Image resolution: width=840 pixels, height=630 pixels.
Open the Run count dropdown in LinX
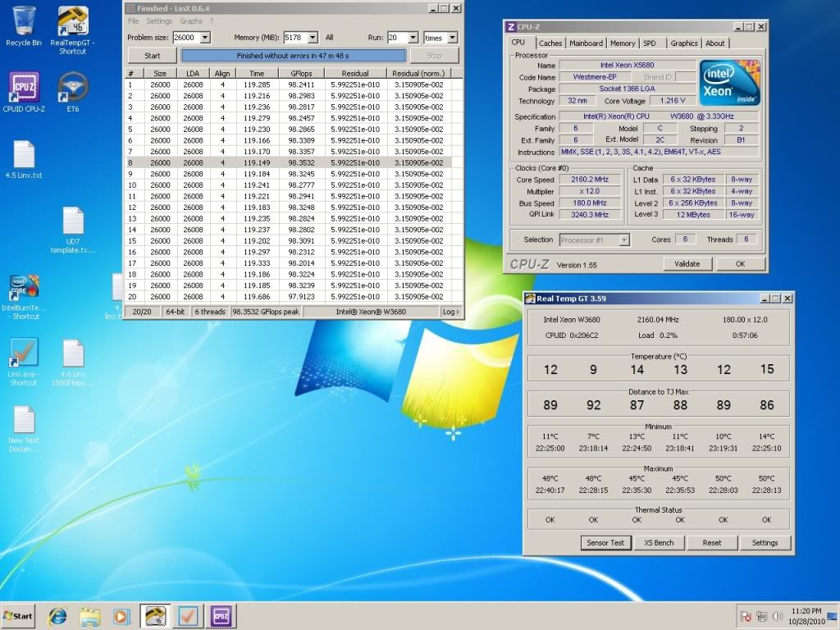413,38
